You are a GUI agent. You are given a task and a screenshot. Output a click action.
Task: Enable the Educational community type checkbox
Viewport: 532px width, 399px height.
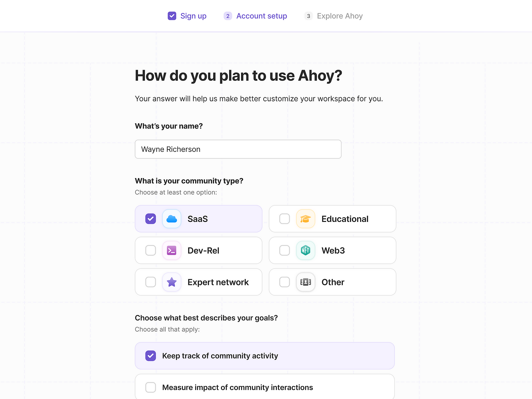click(284, 219)
